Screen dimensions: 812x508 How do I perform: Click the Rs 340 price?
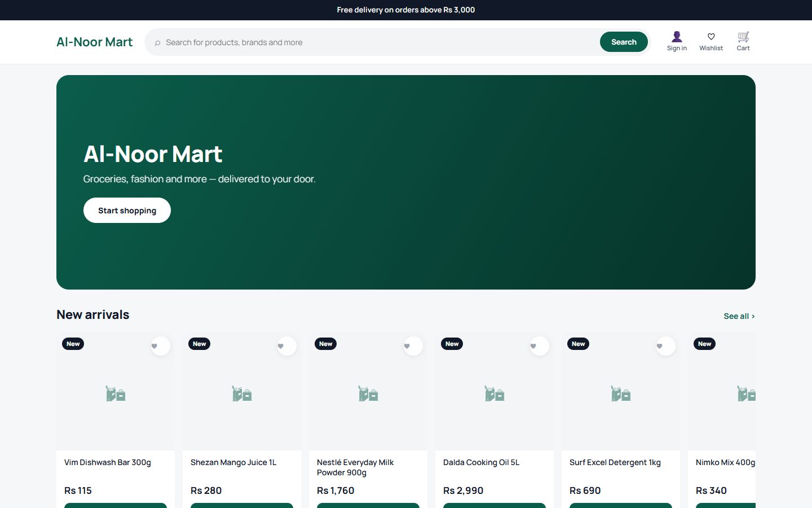pos(712,491)
